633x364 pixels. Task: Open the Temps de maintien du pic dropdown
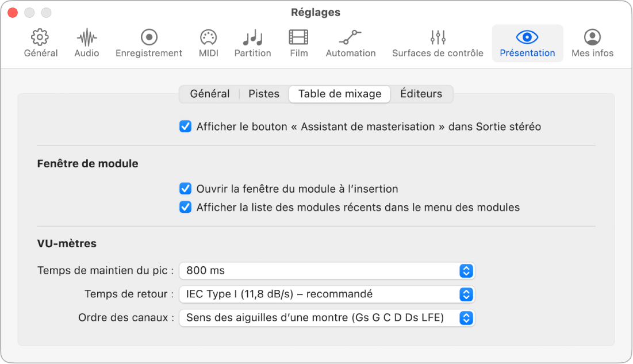point(327,271)
